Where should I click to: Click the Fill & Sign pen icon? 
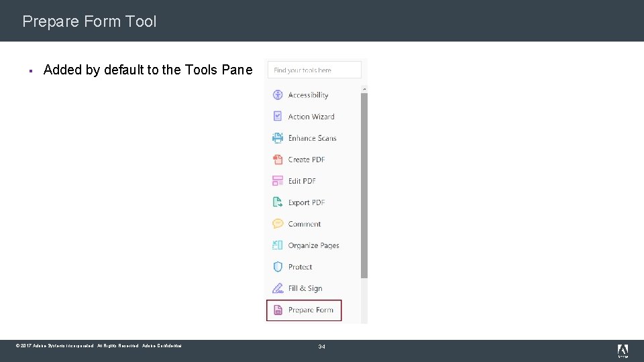[278, 288]
